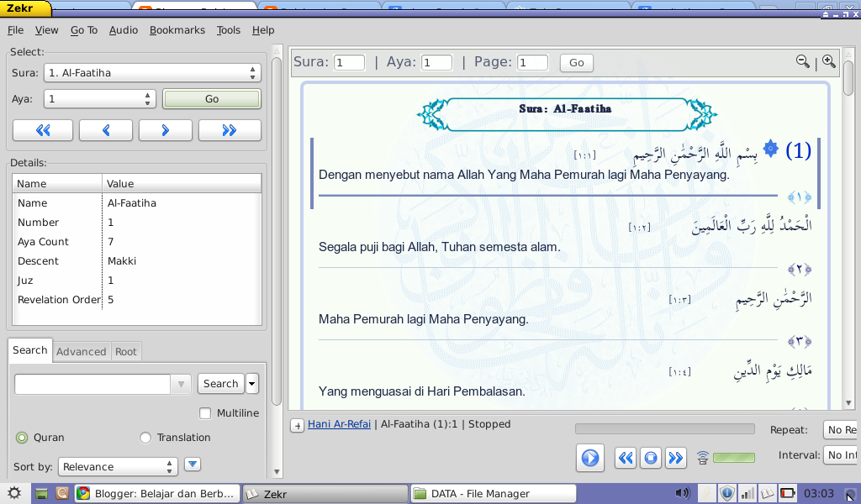Click blue star sajda marker beside aya (1)
The height and width of the screenshot is (504, 861).
click(771, 148)
